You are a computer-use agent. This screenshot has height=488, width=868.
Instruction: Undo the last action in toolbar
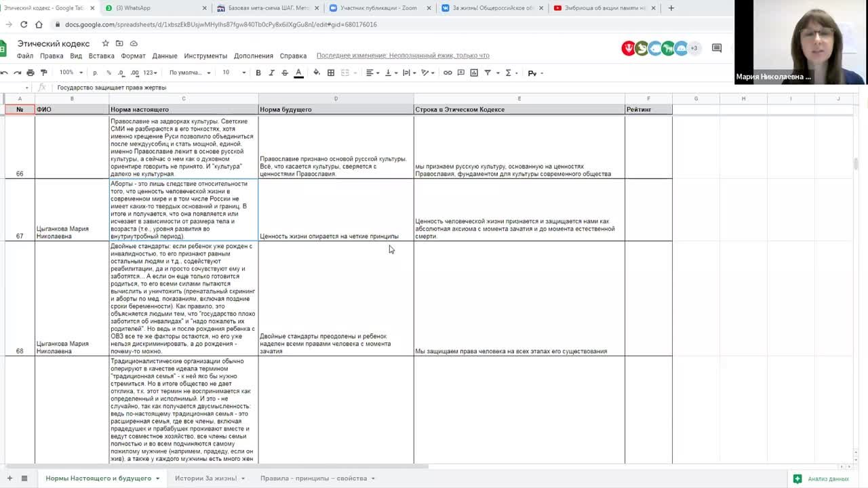click(4, 73)
